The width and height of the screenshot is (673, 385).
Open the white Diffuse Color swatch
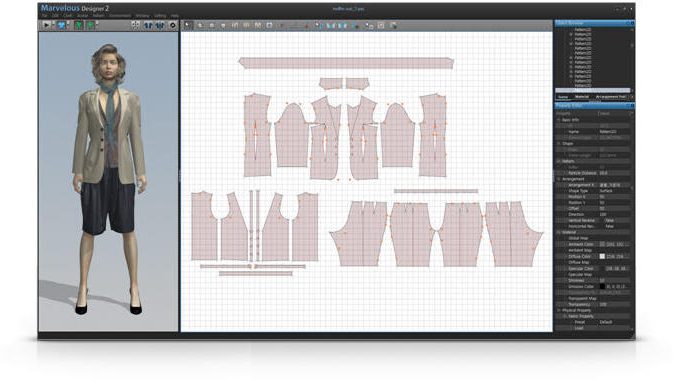click(x=602, y=256)
